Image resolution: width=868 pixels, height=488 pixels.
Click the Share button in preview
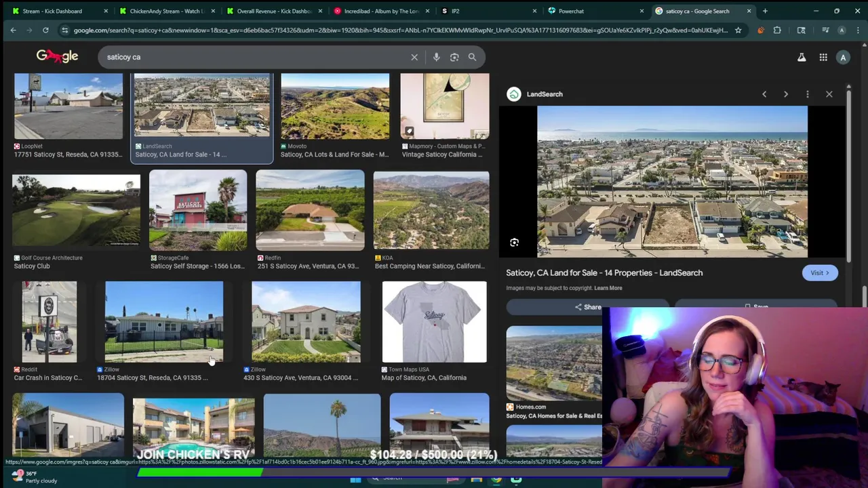pos(587,307)
